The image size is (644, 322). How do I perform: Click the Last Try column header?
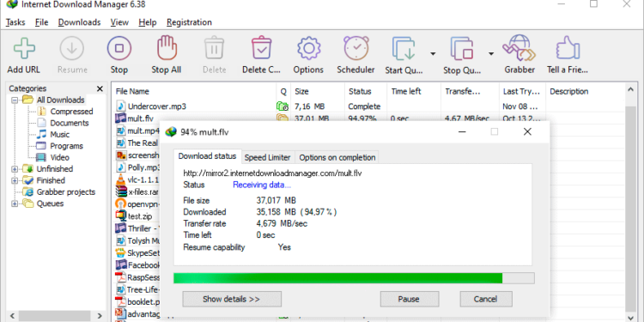pos(522,92)
